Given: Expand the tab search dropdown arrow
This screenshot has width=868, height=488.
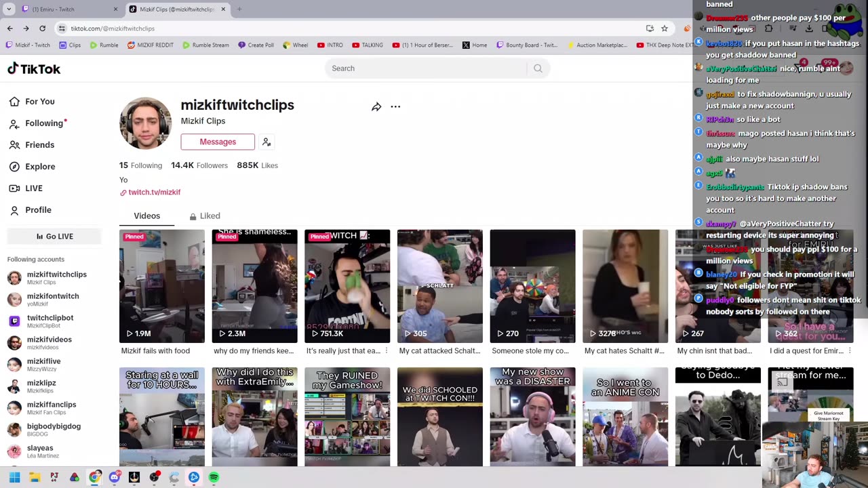Looking at the screenshot, I should click(9, 9).
